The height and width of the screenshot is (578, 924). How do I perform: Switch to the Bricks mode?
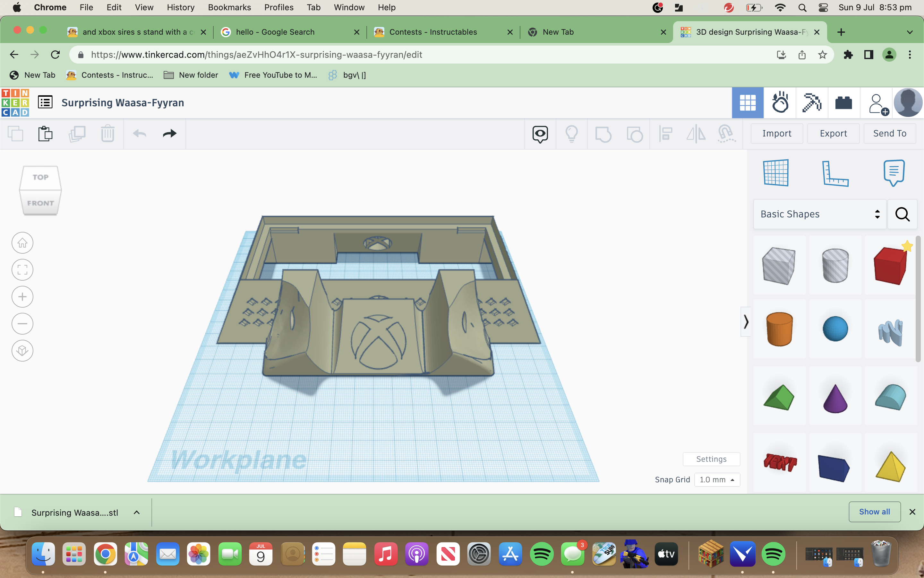(844, 102)
